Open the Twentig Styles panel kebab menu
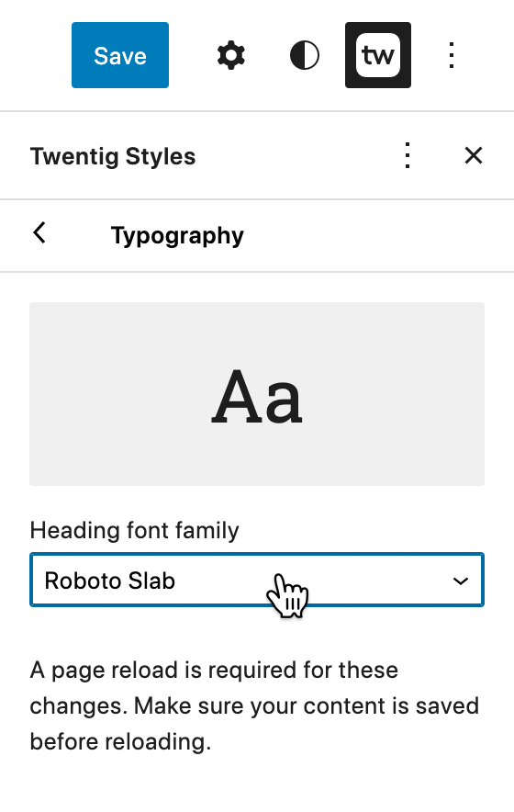 tap(408, 155)
